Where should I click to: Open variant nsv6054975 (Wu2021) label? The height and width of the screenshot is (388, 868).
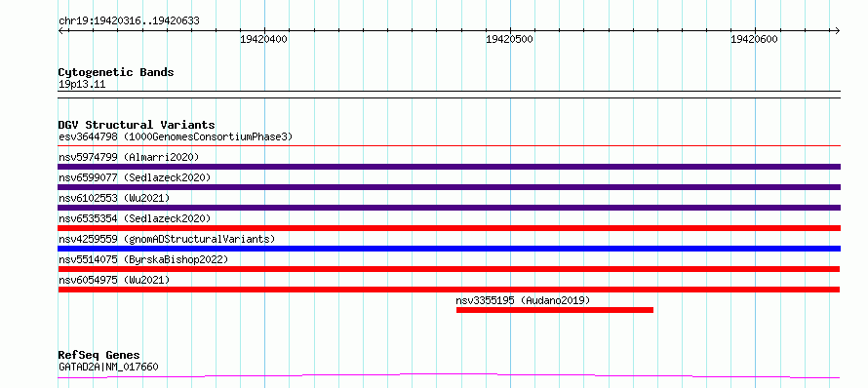[114, 280]
